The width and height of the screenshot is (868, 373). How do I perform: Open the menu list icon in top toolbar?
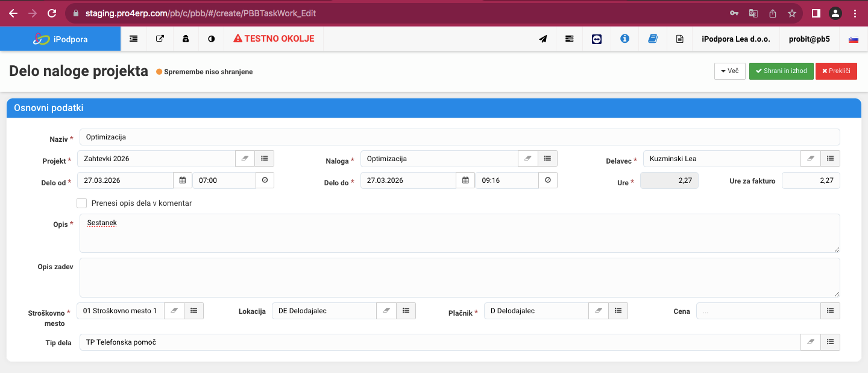click(134, 39)
